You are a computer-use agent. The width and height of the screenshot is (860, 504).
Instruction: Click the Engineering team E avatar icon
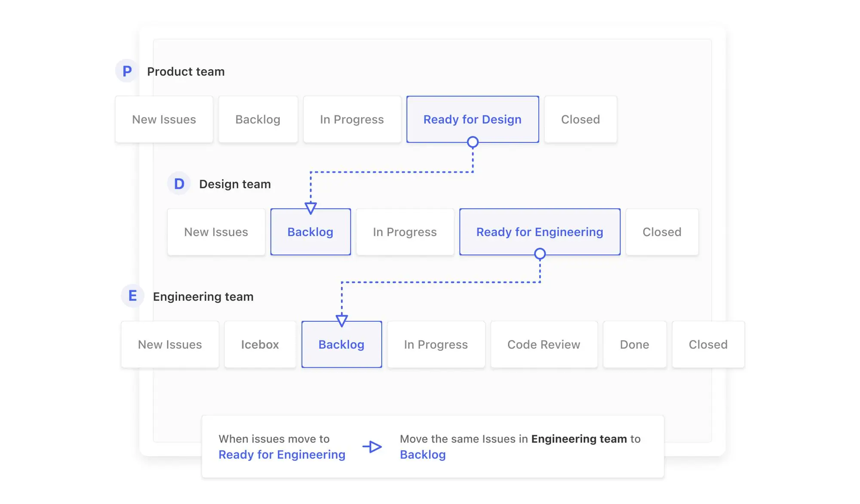pyautogui.click(x=132, y=296)
